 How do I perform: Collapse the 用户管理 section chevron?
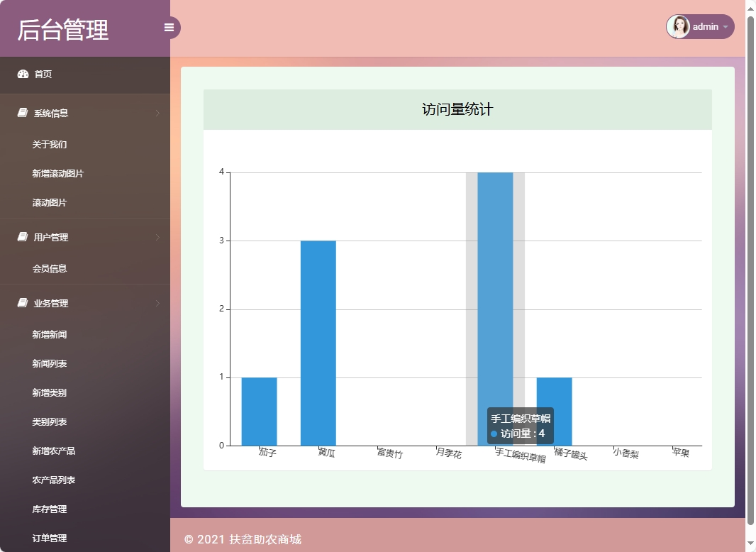click(157, 237)
